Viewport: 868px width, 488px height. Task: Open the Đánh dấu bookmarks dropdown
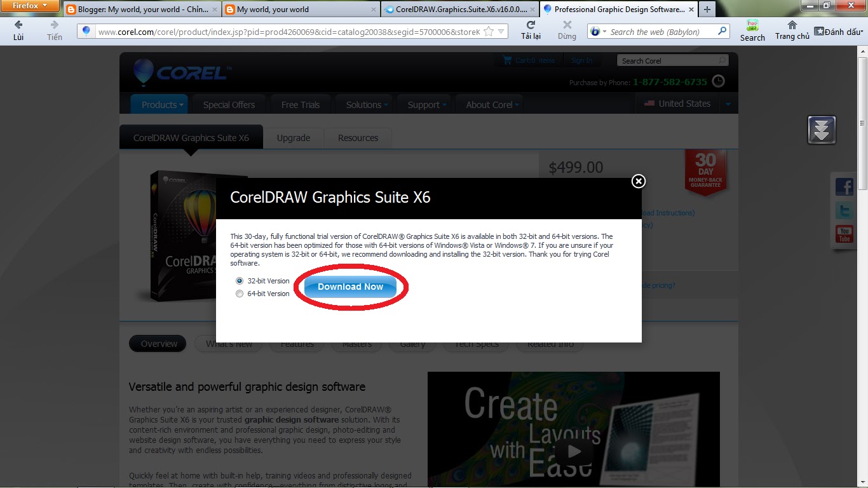839,32
